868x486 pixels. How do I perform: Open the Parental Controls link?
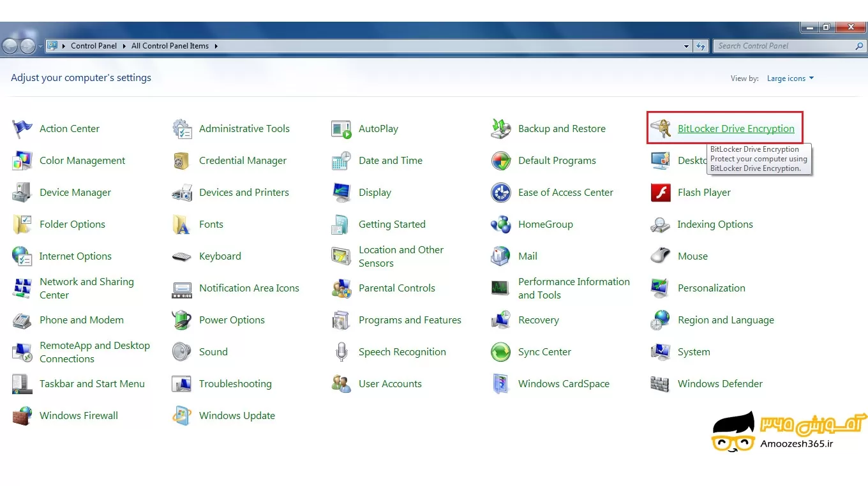click(x=397, y=288)
